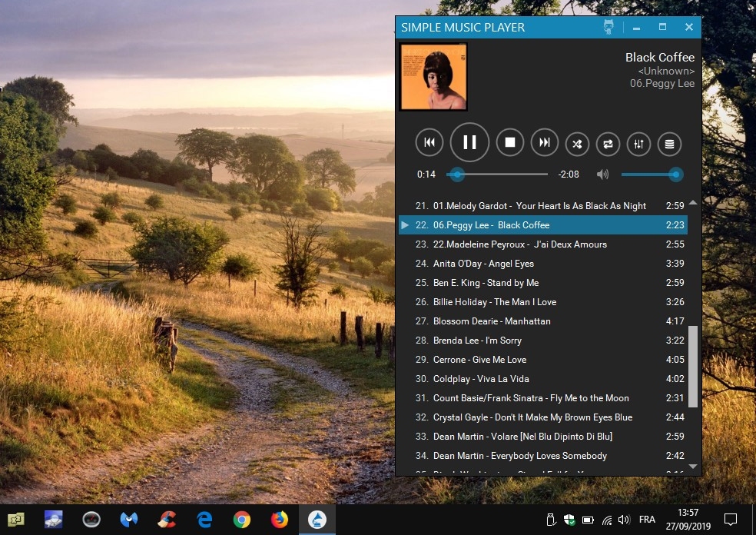Click the Black Coffee title text
This screenshot has height=535, width=756.
[659, 58]
